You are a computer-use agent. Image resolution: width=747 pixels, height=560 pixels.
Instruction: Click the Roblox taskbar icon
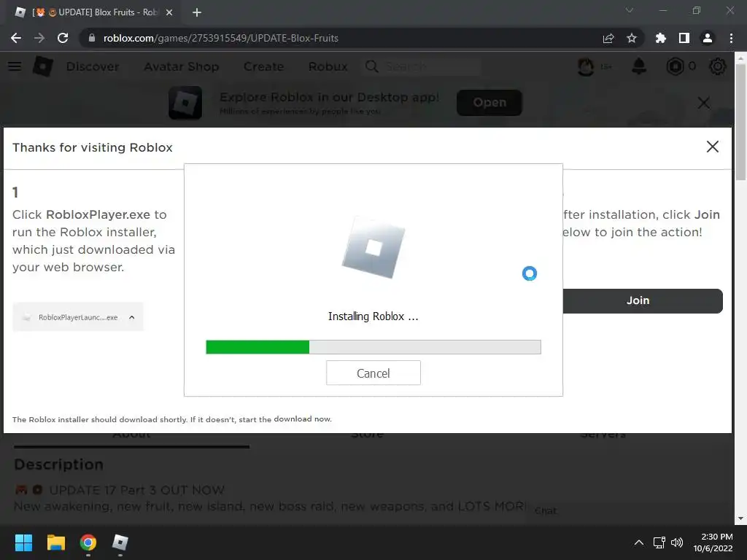point(120,542)
